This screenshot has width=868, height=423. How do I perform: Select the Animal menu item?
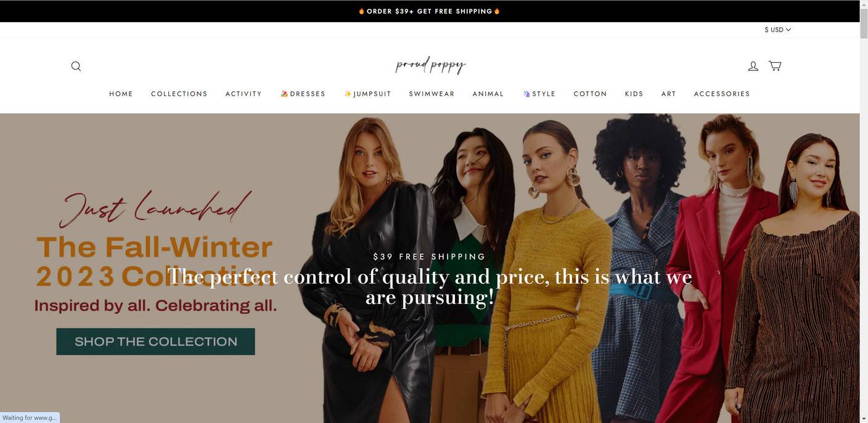tap(488, 94)
